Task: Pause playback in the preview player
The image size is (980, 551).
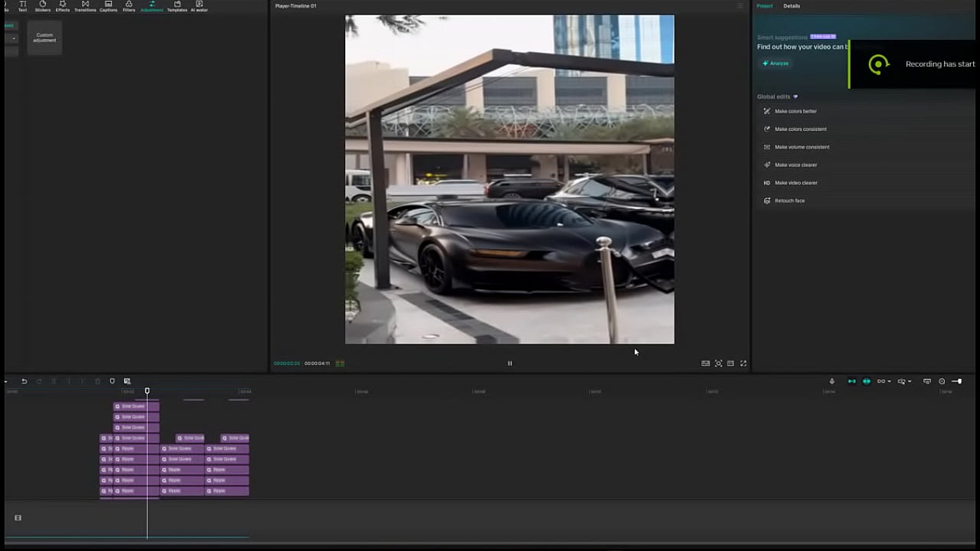Action: coord(509,363)
